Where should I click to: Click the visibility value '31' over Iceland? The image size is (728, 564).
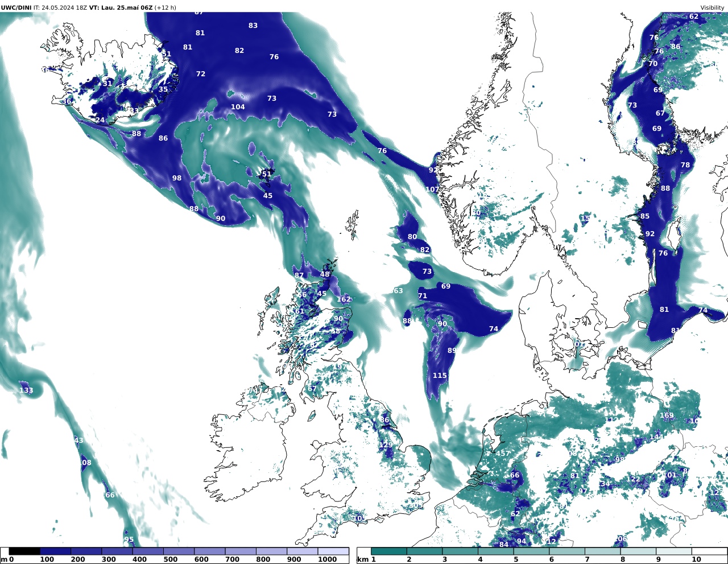coord(107,84)
